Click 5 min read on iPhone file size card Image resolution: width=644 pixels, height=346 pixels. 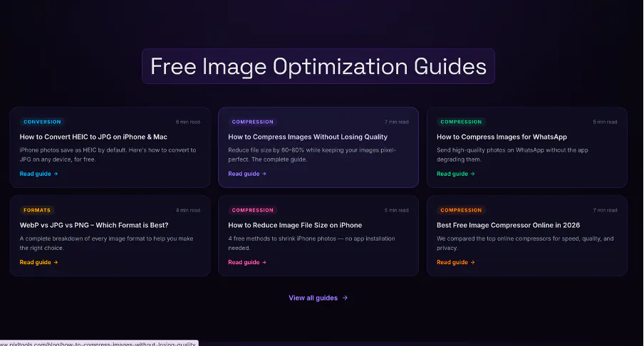pyautogui.click(x=396, y=210)
